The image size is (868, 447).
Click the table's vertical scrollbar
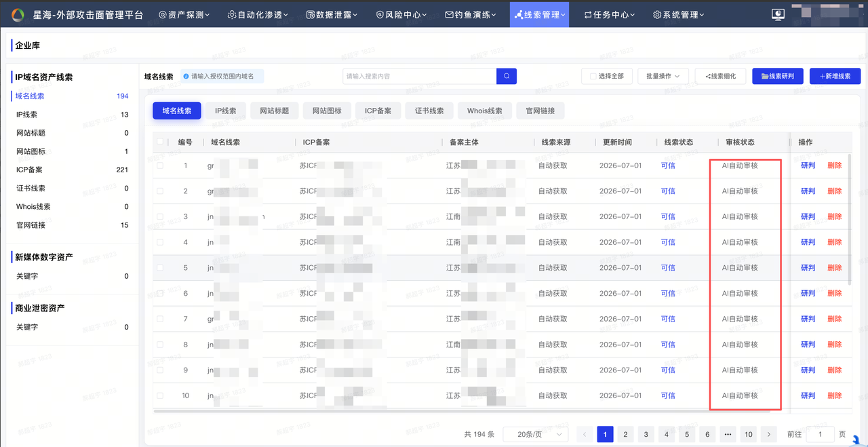click(x=850, y=218)
